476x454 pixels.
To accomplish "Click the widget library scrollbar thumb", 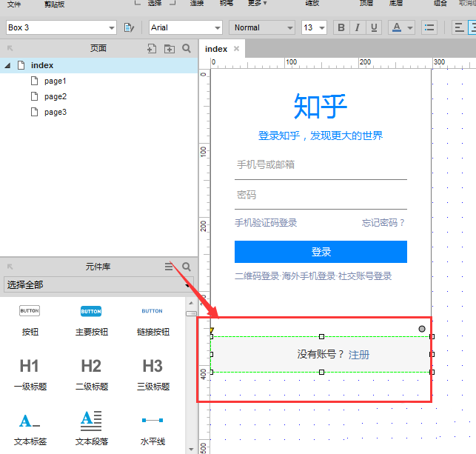I will [191, 313].
